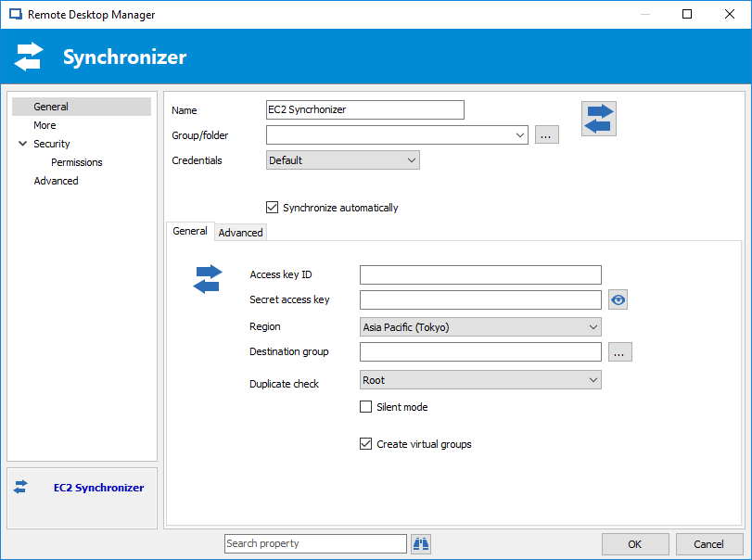Image resolution: width=752 pixels, height=560 pixels.
Task: Open the Credentials dropdown set to Default
Action: coord(343,160)
